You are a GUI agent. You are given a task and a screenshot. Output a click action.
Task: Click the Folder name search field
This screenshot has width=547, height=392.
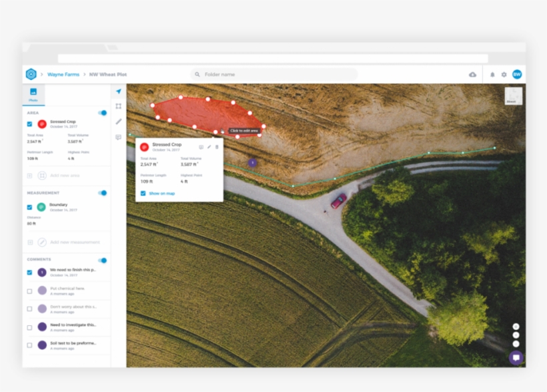(x=273, y=75)
